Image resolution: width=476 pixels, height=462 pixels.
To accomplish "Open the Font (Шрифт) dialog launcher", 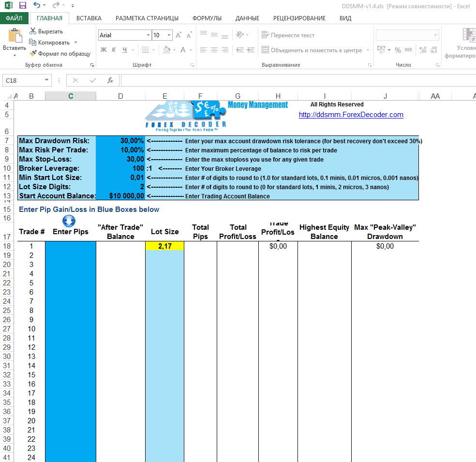I will [x=192, y=65].
